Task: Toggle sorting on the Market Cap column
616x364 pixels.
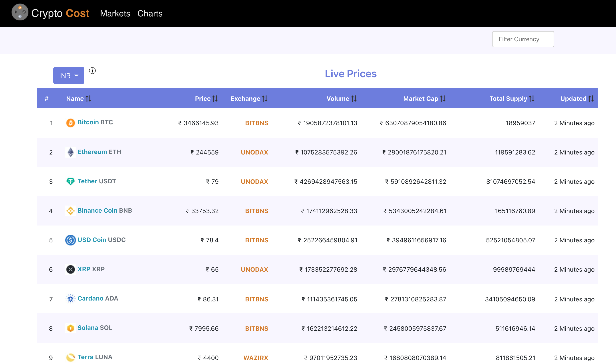Action: (443, 98)
